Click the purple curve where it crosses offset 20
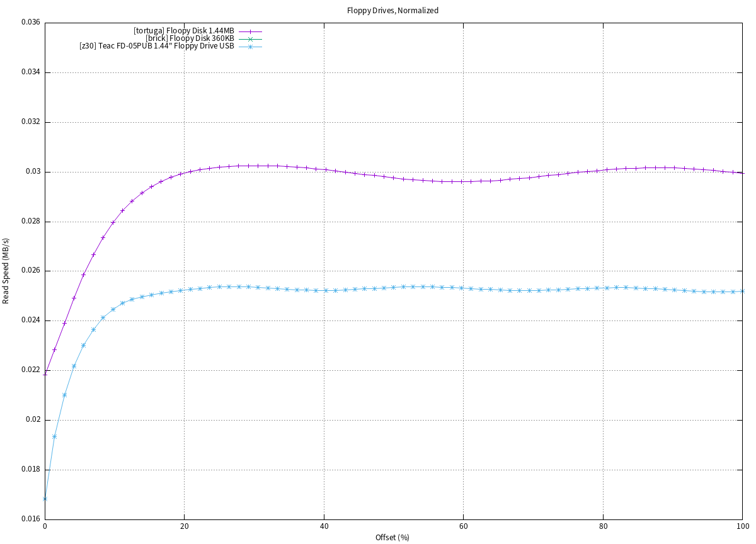 (184, 173)
